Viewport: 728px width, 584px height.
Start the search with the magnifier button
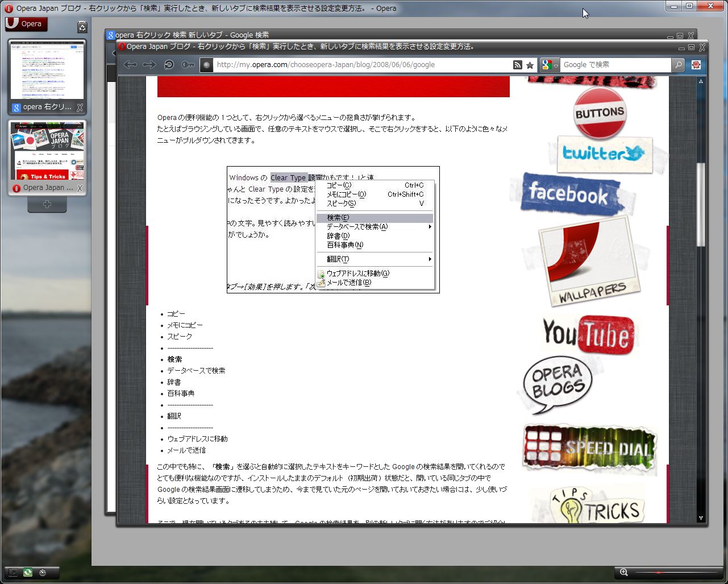(x=678, y=65)
